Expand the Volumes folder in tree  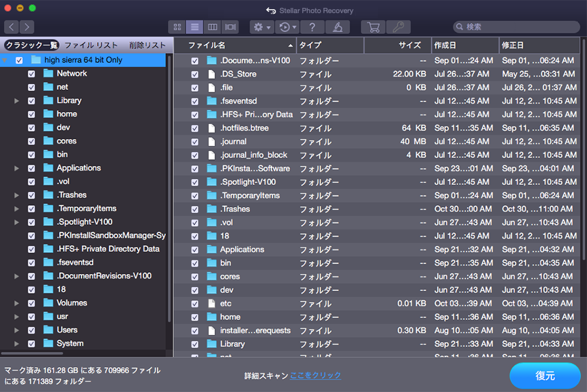[x=16, y=304]
